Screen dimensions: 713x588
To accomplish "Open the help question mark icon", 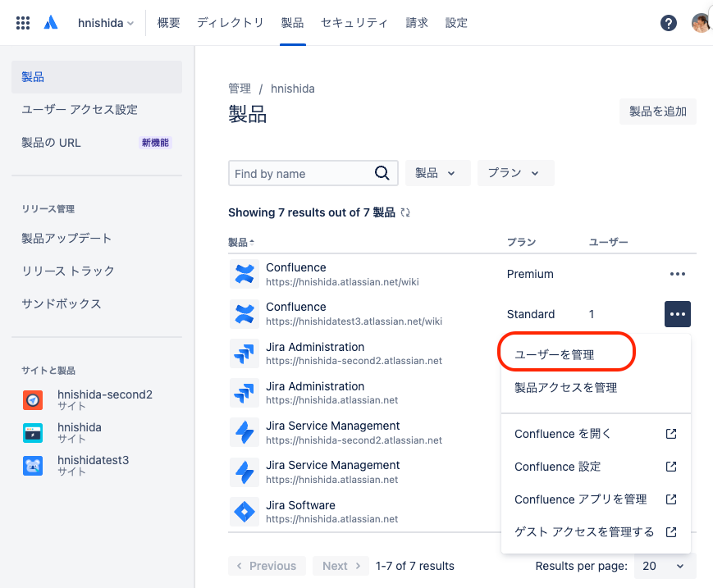I will coord(669,23).
